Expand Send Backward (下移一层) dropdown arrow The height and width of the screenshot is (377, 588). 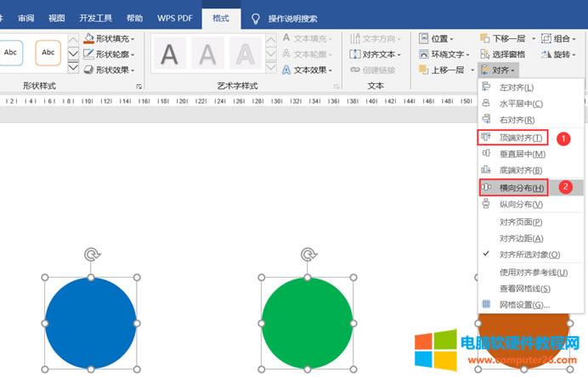coord(534,38)
